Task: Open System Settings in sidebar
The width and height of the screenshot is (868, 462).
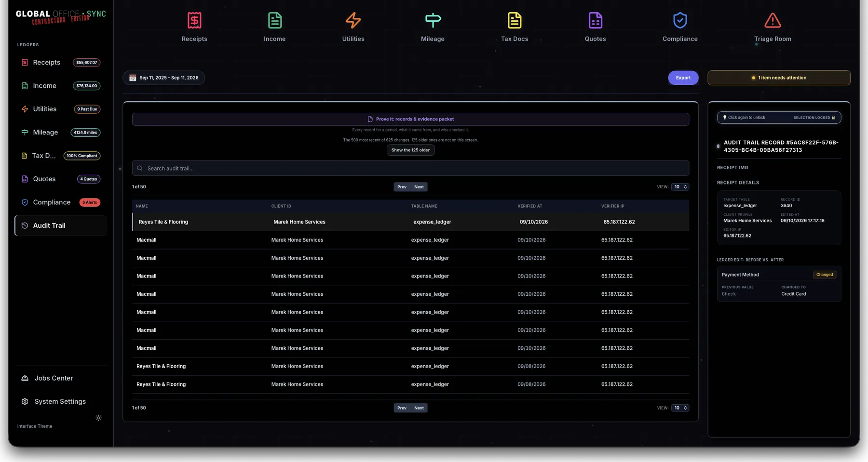Action: 61,401
